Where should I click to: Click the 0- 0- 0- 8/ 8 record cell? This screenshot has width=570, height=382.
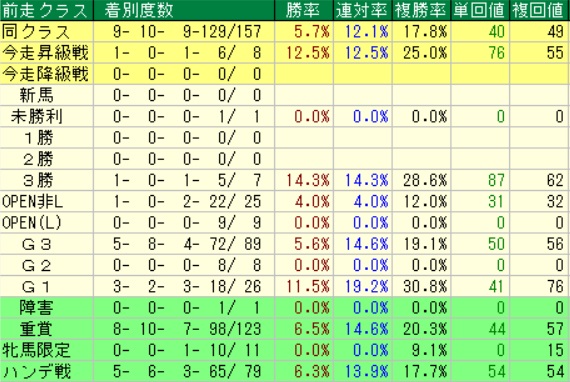[184, 265]
